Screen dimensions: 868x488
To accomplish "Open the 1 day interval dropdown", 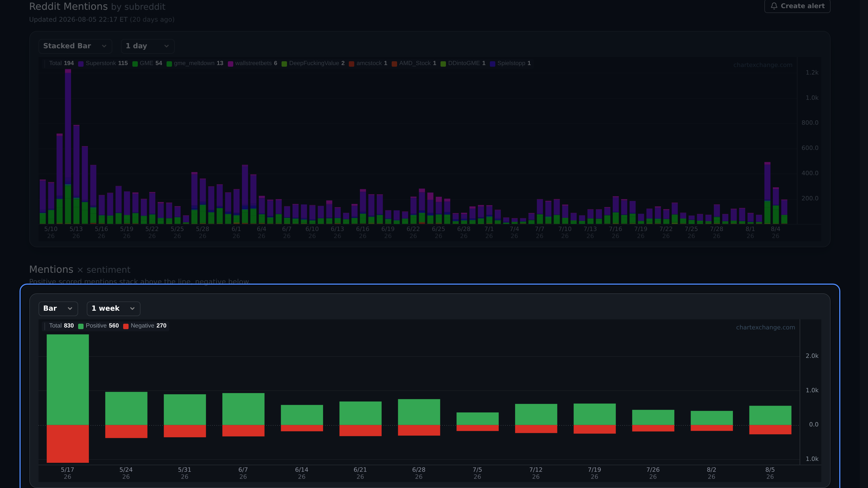I will click(x=148, y=46).
